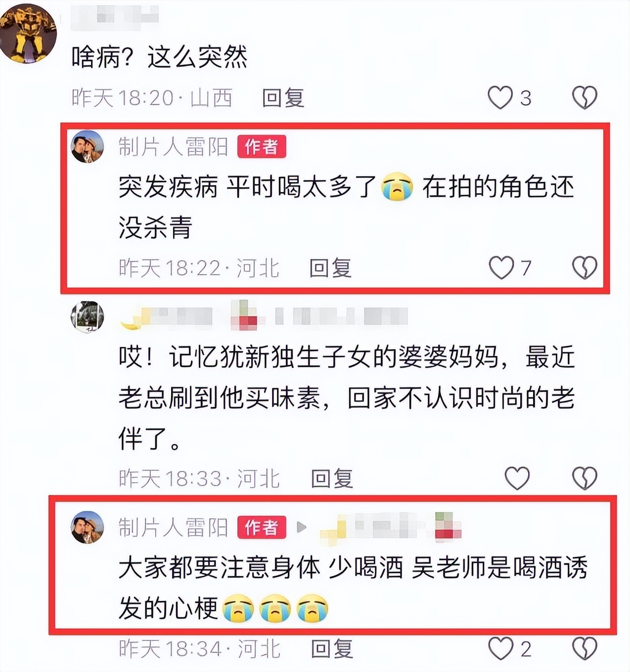
Task: Open 制片人雷阳 avatar in first highlighted reply
Action: tap(88, 147)
